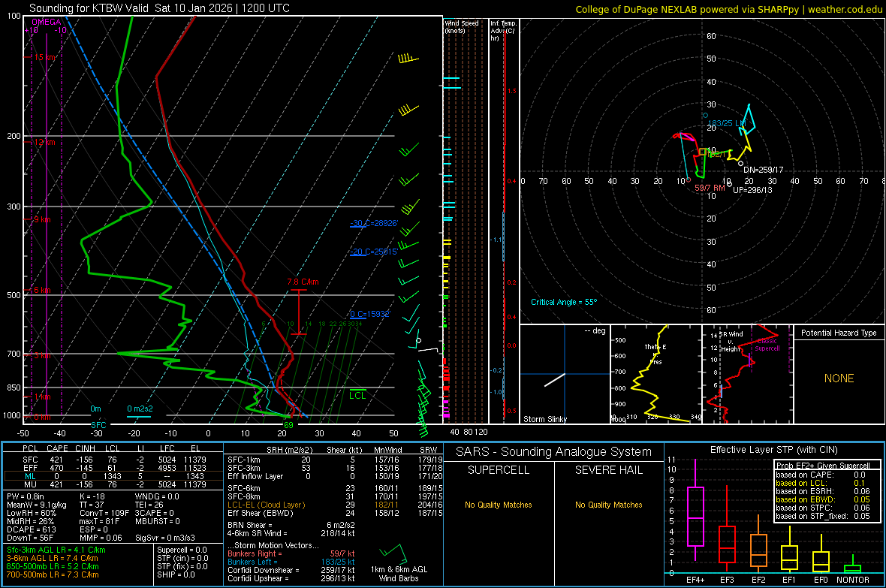Screen dimensions: 886x588
Task: Select the SFC parcel row in the CAPE table
Action: (113, 460)
